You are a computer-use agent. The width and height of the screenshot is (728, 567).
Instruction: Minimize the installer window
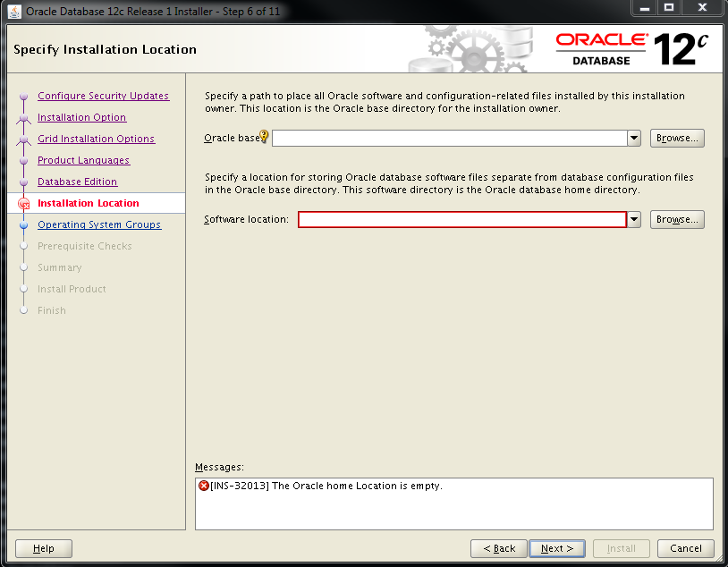[x=645, y=7]
